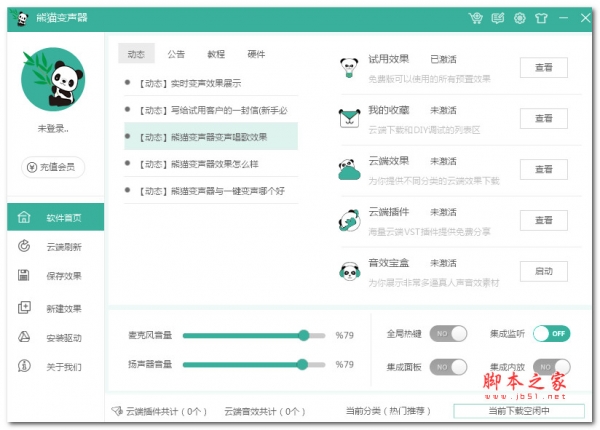Open news item 熊猫变声器变声唱歌效果
The width and height of the screenshot is (600, 430).
tap(211, 136)
